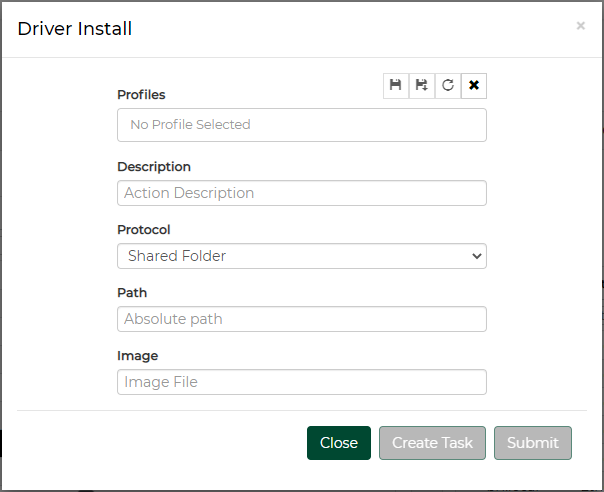The image size is (604, 492).
Task: Click the Image field label
Action: coord(137,356)
